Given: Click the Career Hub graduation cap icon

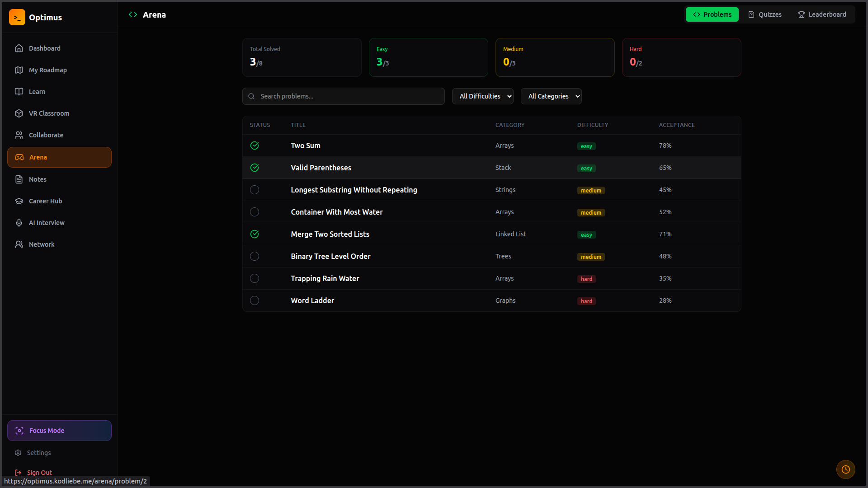Looking at the screenshot, I should pos(19,201).
